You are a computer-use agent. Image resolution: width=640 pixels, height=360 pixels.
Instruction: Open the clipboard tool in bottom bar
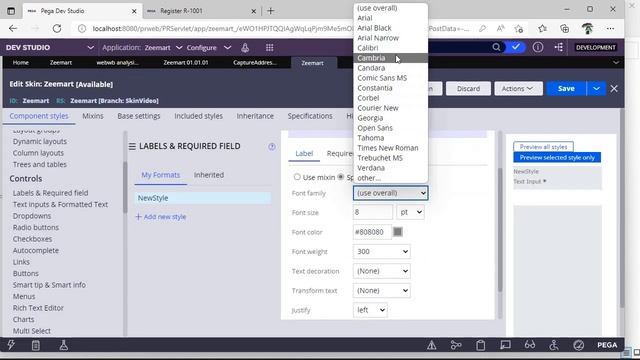tap(36, 345)
